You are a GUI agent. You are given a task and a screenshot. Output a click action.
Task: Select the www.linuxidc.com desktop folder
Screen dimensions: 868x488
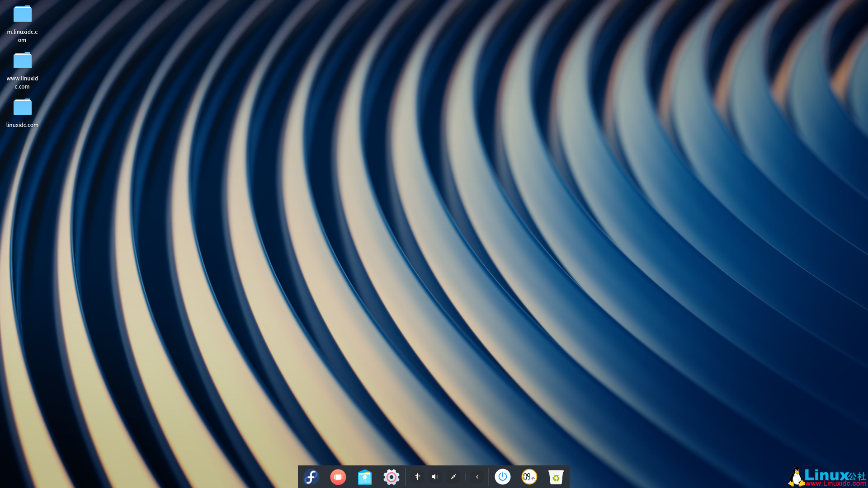[22, 70]
